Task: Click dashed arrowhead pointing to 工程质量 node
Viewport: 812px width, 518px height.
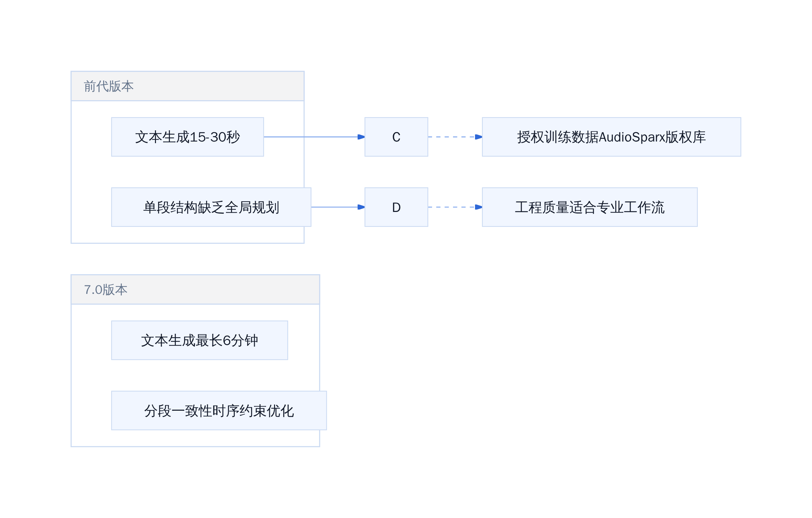Action: coord(479,207)
